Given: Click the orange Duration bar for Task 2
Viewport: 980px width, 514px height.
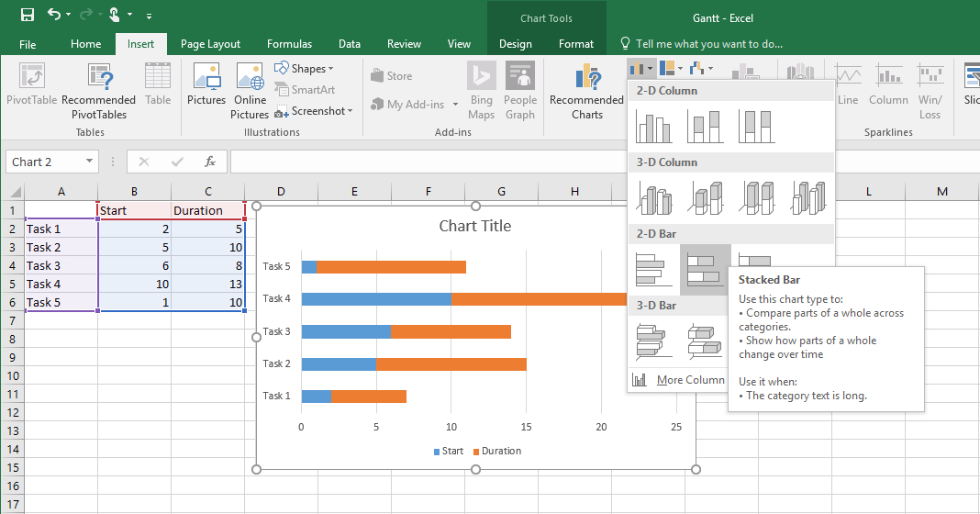Looking at the screenshot, I should pos(451,363).
